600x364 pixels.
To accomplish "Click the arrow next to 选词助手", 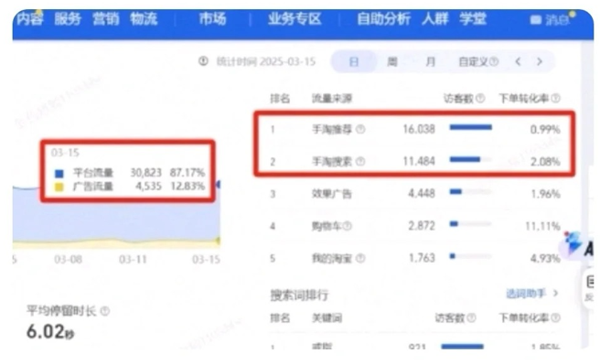I will 555,294.
